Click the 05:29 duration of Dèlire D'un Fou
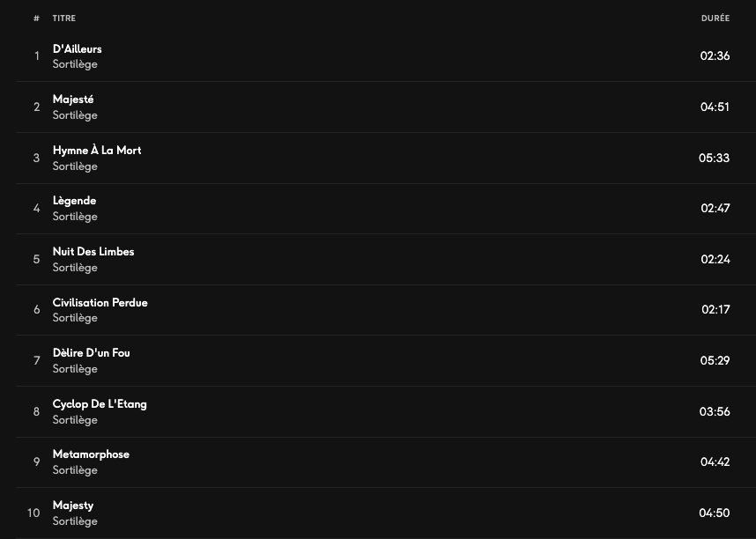 tap(715, 361)
